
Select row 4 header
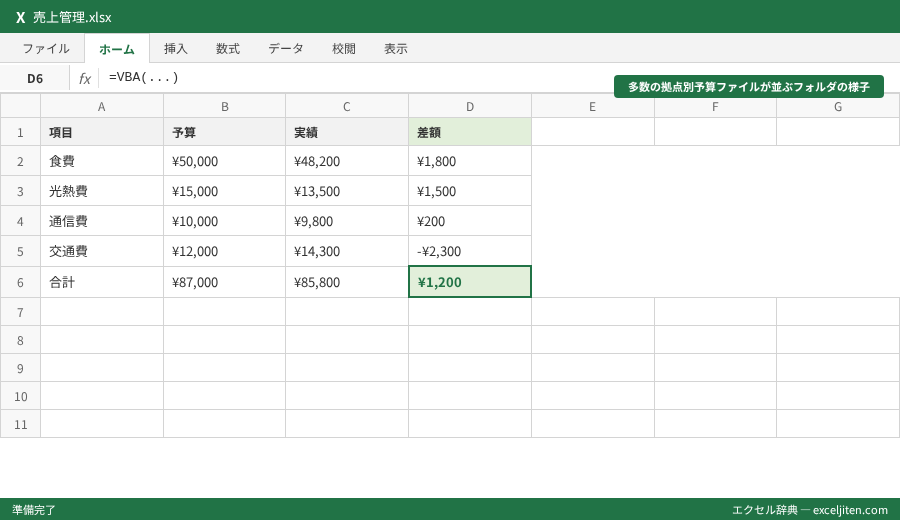point(20,220)
